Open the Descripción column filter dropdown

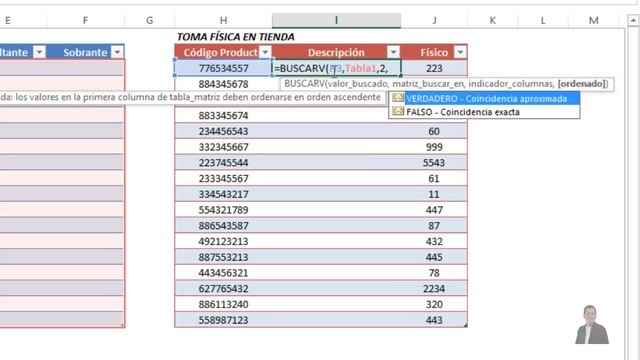pos(393,52)
